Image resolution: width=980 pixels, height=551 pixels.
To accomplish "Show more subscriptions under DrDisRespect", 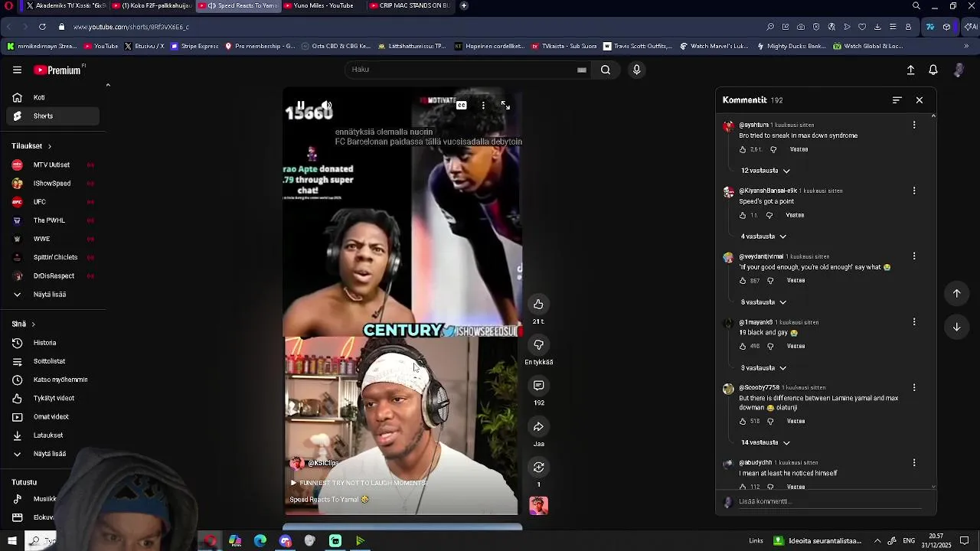I will [54, 295].
